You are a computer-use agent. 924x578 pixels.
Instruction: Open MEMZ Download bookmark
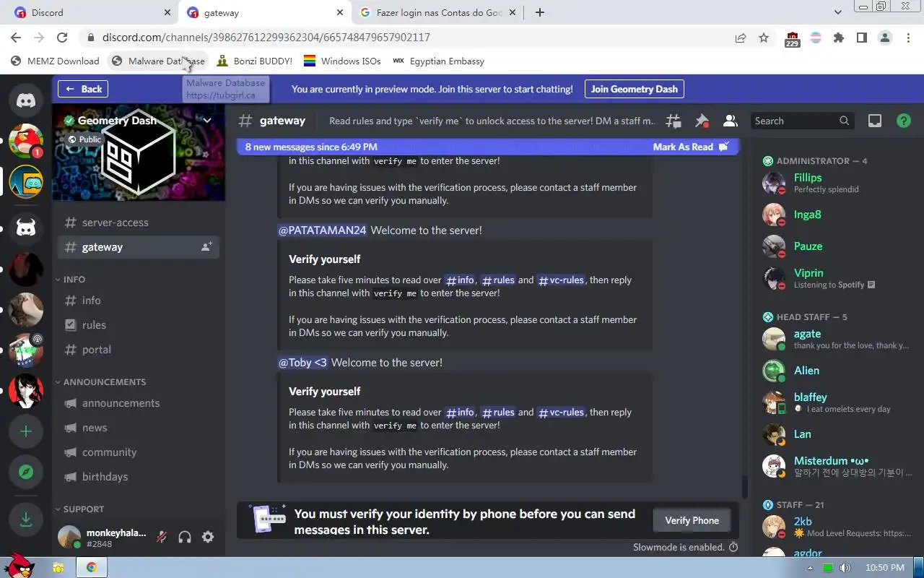click(x=56, y=61)
